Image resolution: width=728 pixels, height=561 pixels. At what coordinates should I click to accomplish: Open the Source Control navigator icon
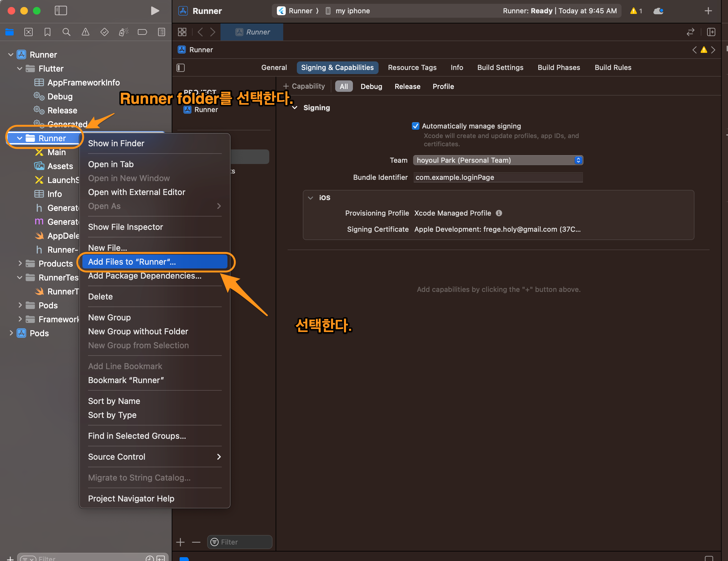tap(28, 32)
